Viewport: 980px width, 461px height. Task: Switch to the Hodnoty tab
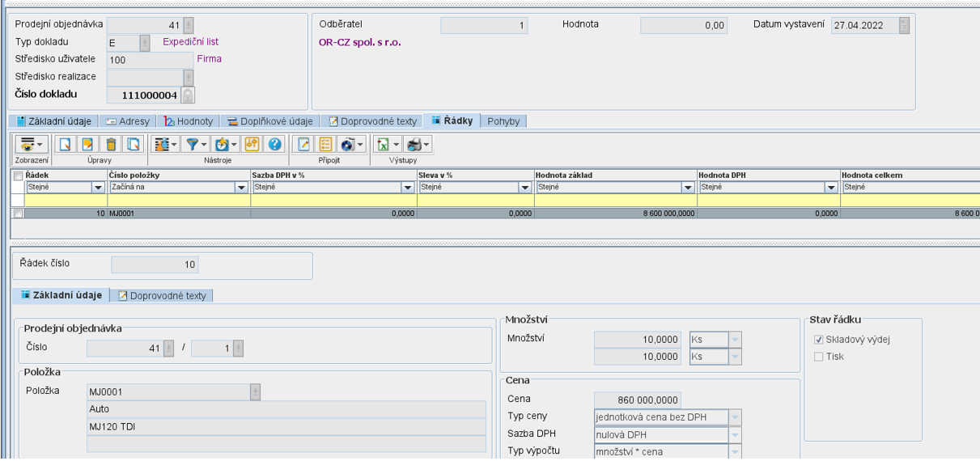(x=189, y=121)
